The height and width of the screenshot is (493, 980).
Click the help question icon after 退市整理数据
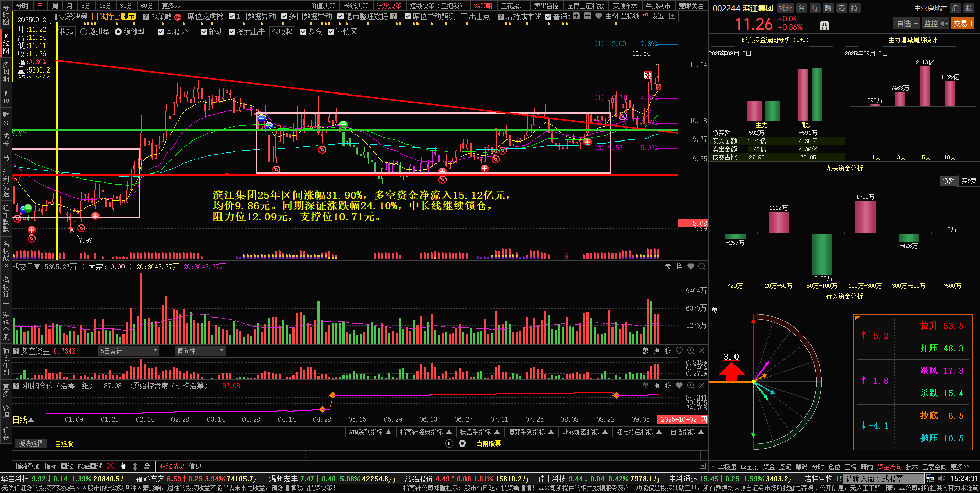click(x=394, y=17)
